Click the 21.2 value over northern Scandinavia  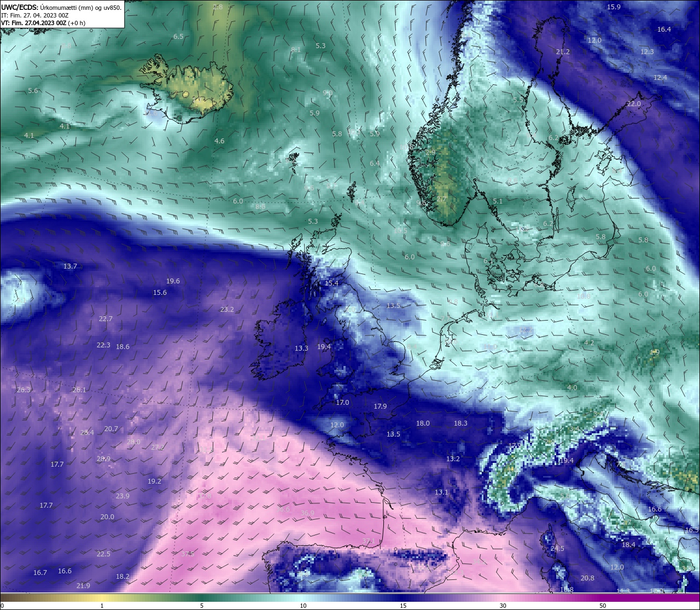563,52
